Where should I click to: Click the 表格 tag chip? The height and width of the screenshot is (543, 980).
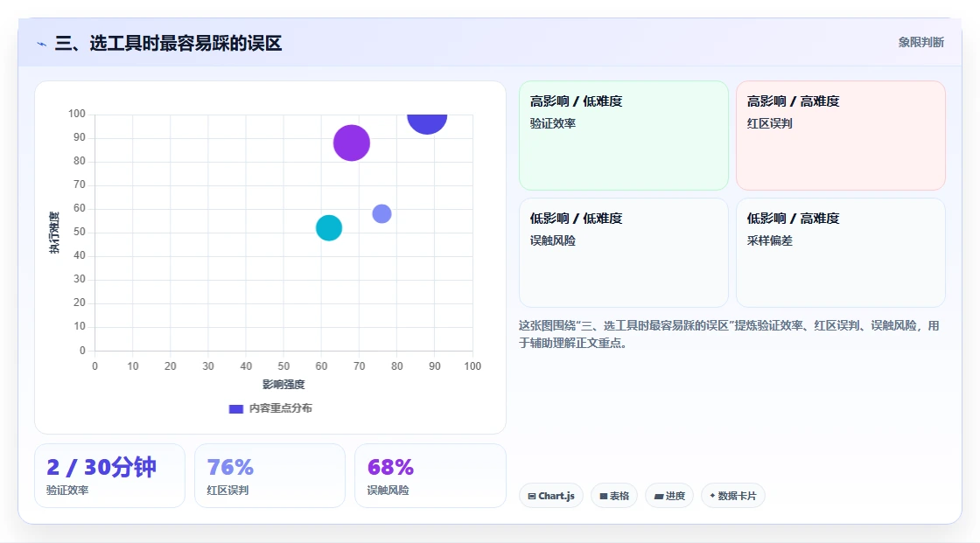point(614,496)
